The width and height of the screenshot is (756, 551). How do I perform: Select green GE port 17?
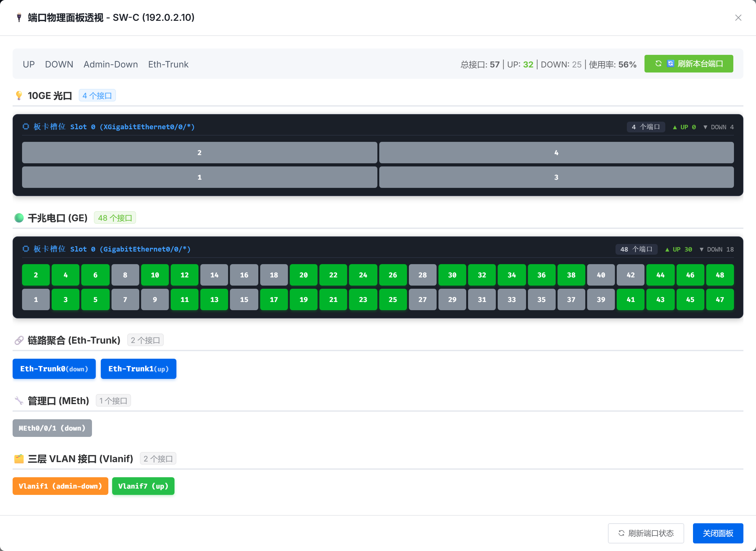pyautogui.click(x=274, y=299)
